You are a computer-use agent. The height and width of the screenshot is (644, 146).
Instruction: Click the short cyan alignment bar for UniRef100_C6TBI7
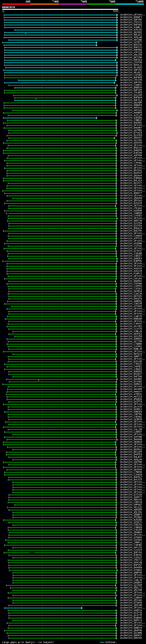pos(50,42)
